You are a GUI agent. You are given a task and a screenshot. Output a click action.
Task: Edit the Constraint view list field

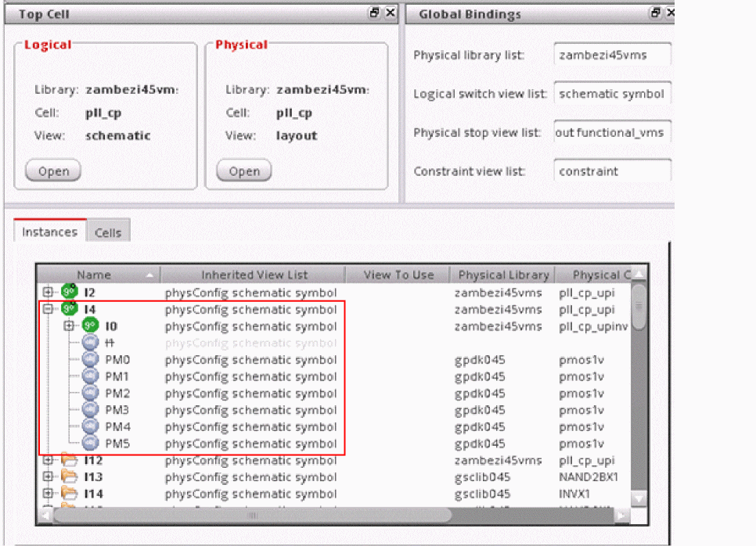(x=612, y=171)
